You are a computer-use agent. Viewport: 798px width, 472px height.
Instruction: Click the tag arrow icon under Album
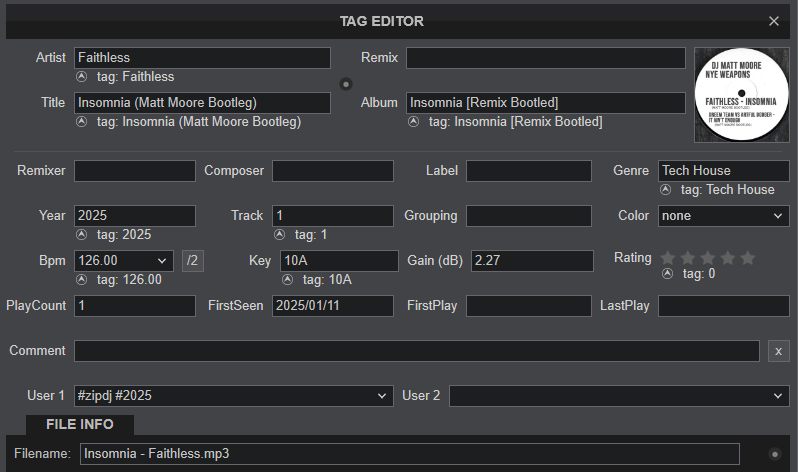click(x=414, y=122)
